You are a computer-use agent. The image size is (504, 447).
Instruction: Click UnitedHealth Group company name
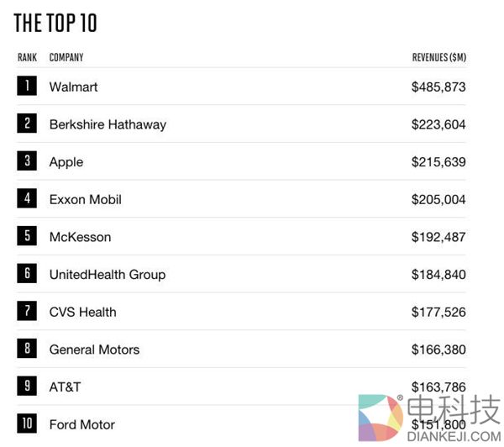coord(107,275)
